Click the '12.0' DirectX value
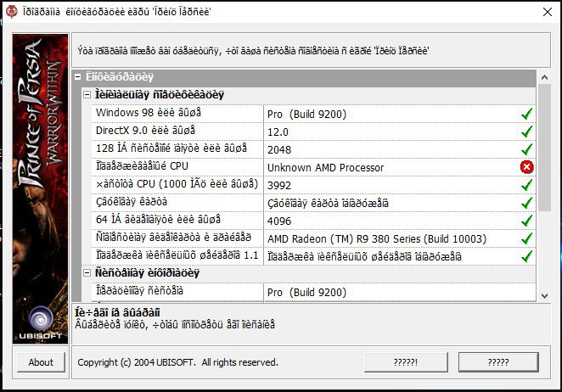 [278, 132]
